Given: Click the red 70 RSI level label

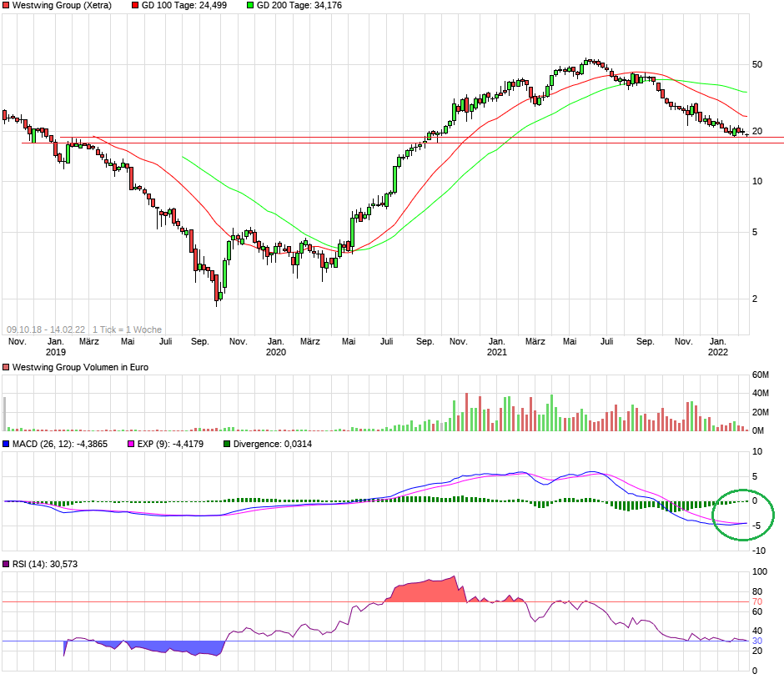Looking at the screenshot, I should [x=757, y=601].
